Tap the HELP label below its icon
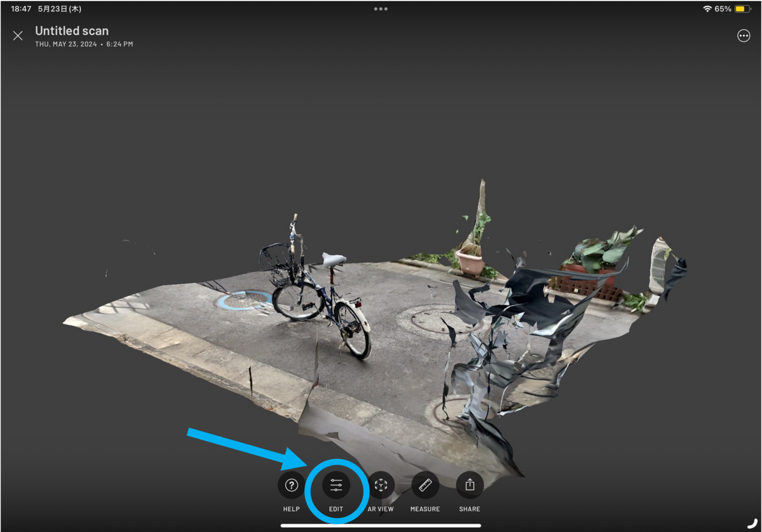 click(x=291, y=509)
